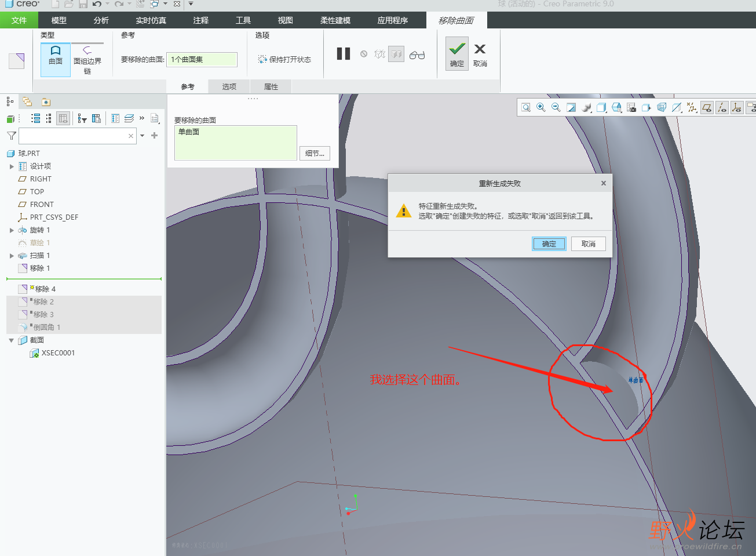Toggle the attached preview icon

tap(396, 54)
